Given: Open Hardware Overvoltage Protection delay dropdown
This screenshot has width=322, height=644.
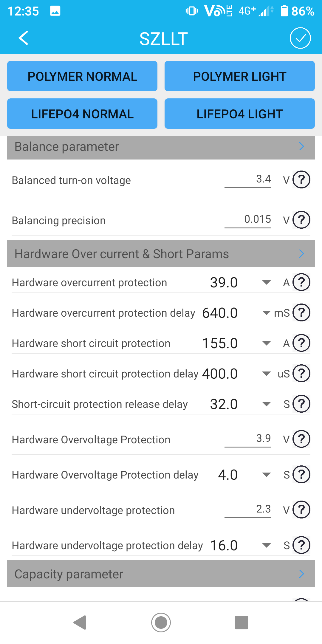Looking at the screenshot, I should click(x=266, y=475).
